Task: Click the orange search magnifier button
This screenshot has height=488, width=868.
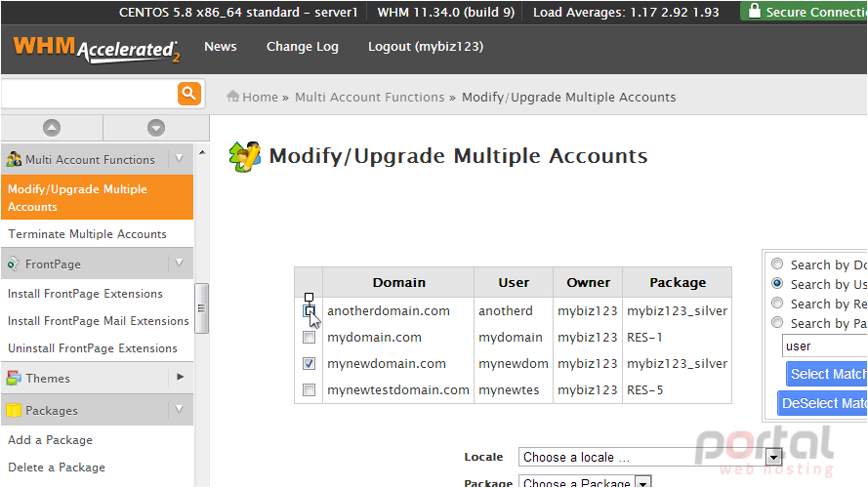Action: 188,93
